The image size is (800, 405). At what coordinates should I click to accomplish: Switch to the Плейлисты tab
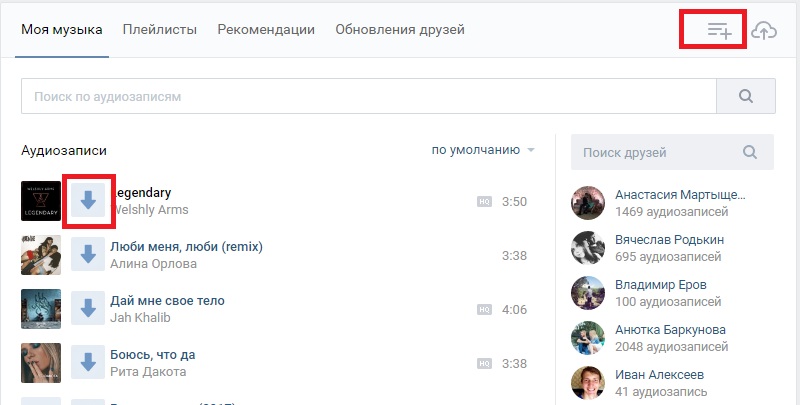point(160,30)
